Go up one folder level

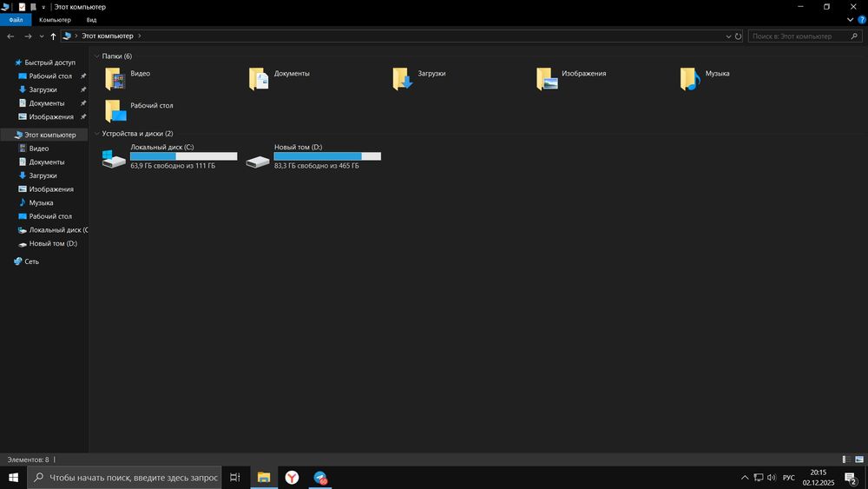point(53,36)
